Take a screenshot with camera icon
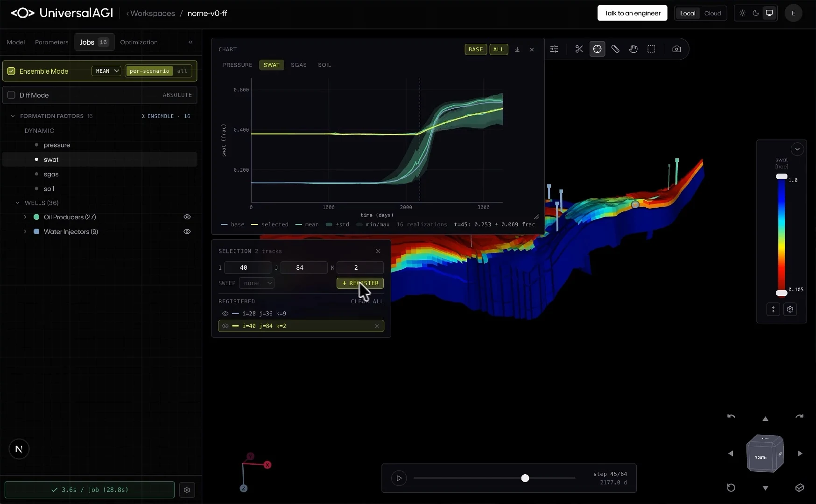 click(x=676, y=49)
